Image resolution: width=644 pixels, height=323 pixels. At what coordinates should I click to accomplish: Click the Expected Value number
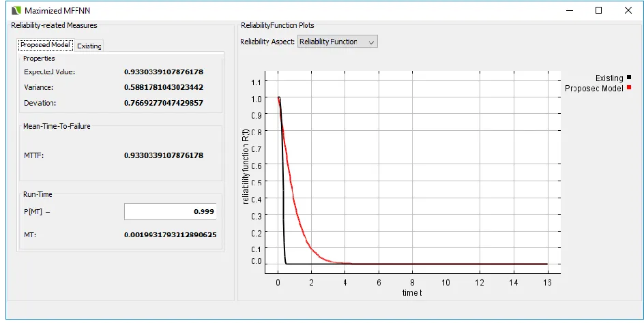164,72
